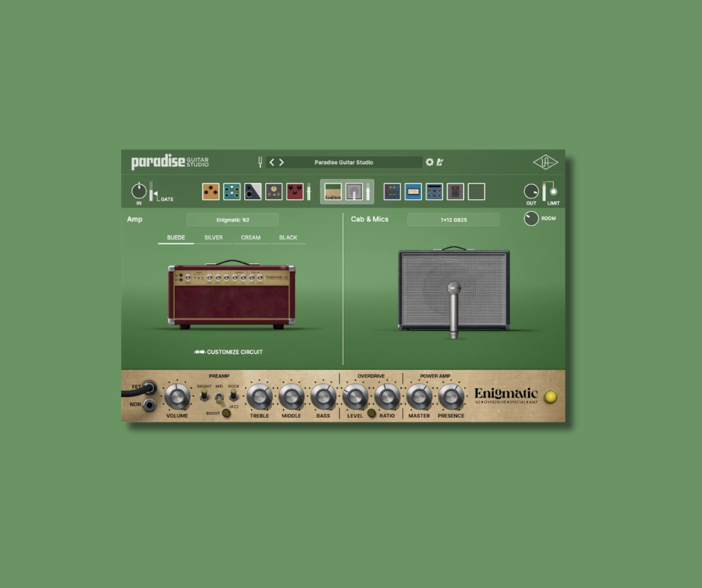
Task: Click the IN input gain knob
Action: click(139, 191)
